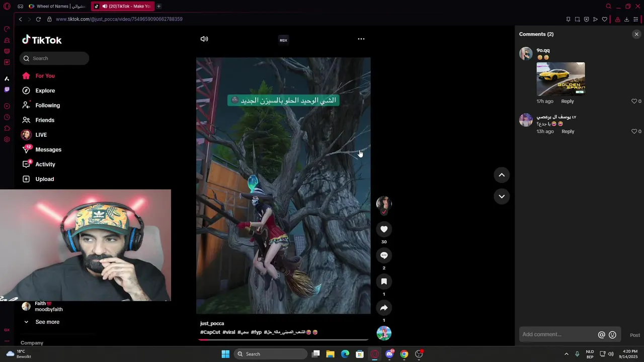Open the #CapCut hashtag
Image resolution: width=644 pixels, height=362 pixels.
tap(210, 332)
